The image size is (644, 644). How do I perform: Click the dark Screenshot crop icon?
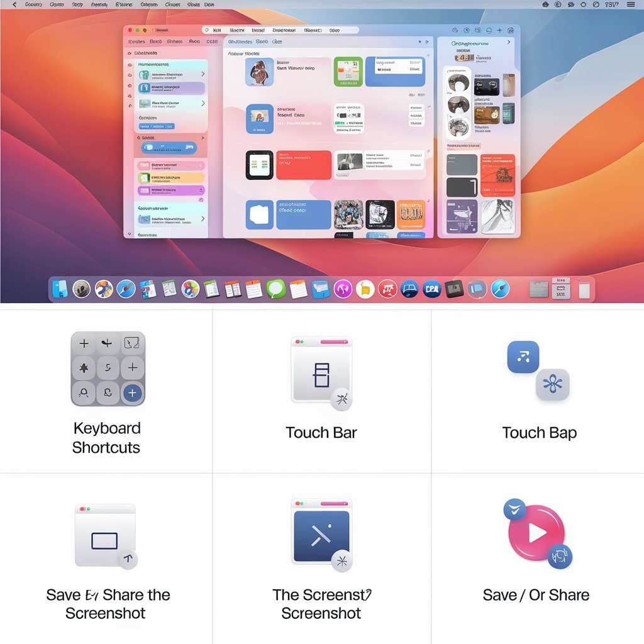[x=321, y=533]
